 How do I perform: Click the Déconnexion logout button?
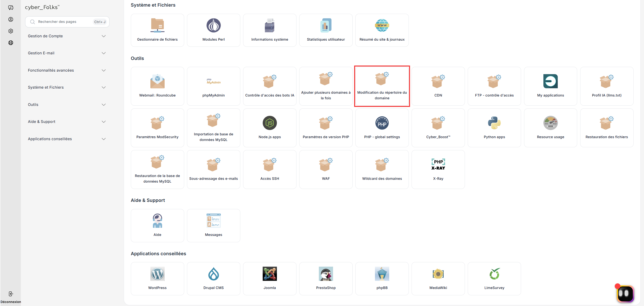11,297
